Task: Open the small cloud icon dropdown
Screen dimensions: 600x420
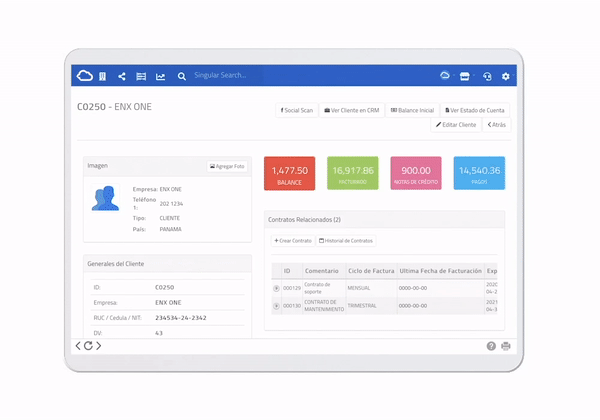Action: click(445, 75)
